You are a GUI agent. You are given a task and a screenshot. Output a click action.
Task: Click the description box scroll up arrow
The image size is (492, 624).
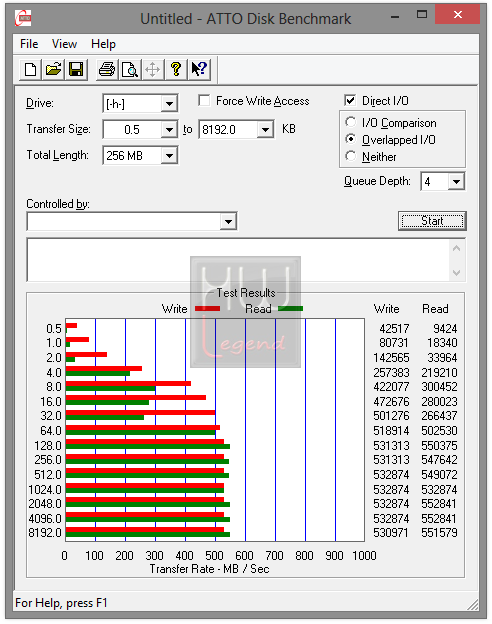pos(457,248)
